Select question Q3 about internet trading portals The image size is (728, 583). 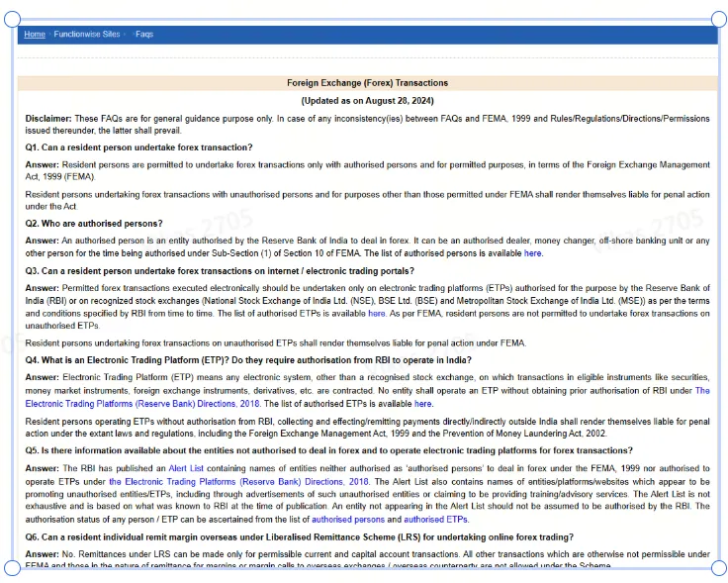pyautogui.click(x=220, y=271)
